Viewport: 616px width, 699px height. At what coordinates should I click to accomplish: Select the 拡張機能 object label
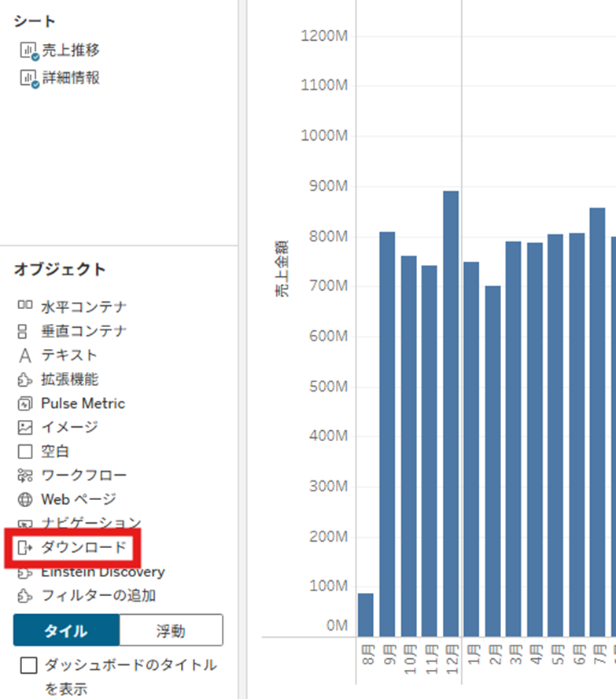(x=69, y=379)
